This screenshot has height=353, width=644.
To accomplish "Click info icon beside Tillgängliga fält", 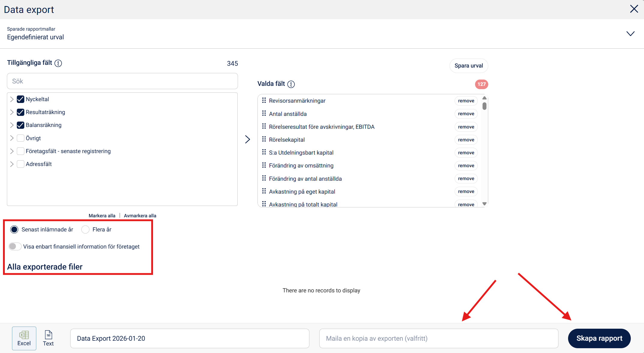I will (x=58, y=63).
